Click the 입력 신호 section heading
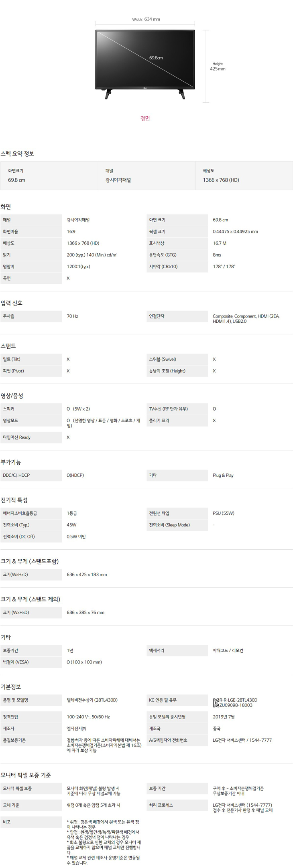This screenshot has height=868, width=293. pyautogui.click(x=12, y=303)
